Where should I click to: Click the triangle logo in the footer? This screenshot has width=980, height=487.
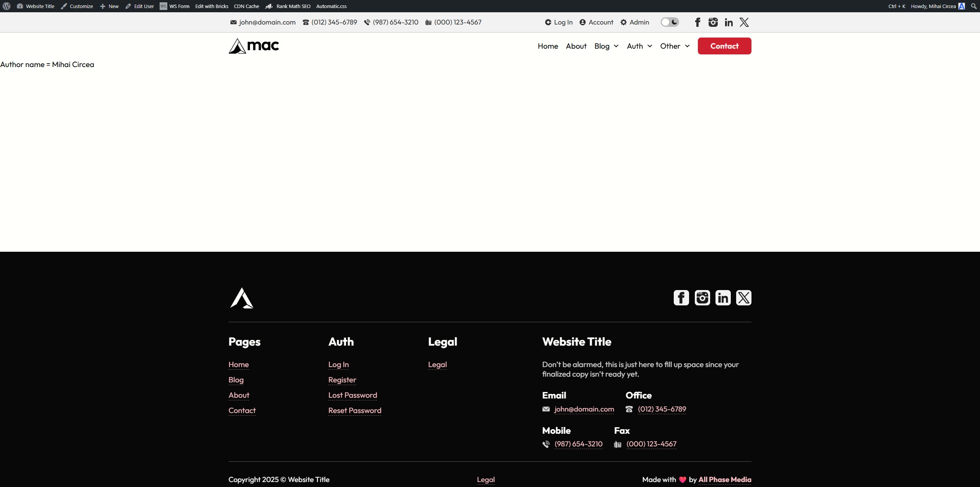click(x=241, y=298)
